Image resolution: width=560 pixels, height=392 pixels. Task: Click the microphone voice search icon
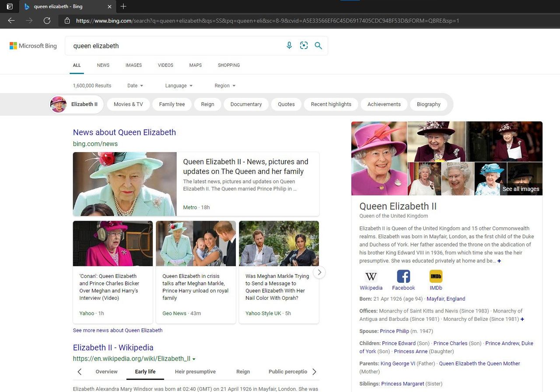289,45
